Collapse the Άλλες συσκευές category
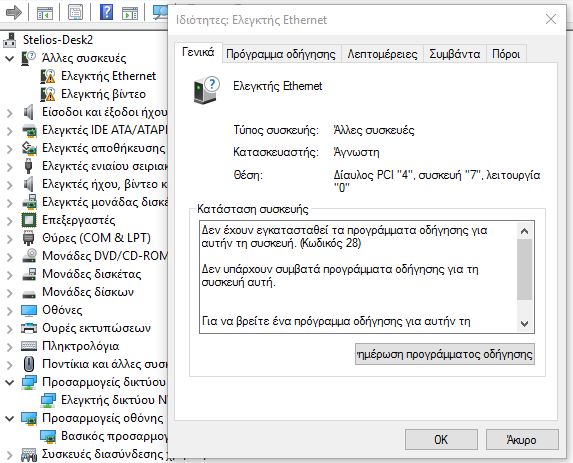573x463 pixels. pos(10,58)
